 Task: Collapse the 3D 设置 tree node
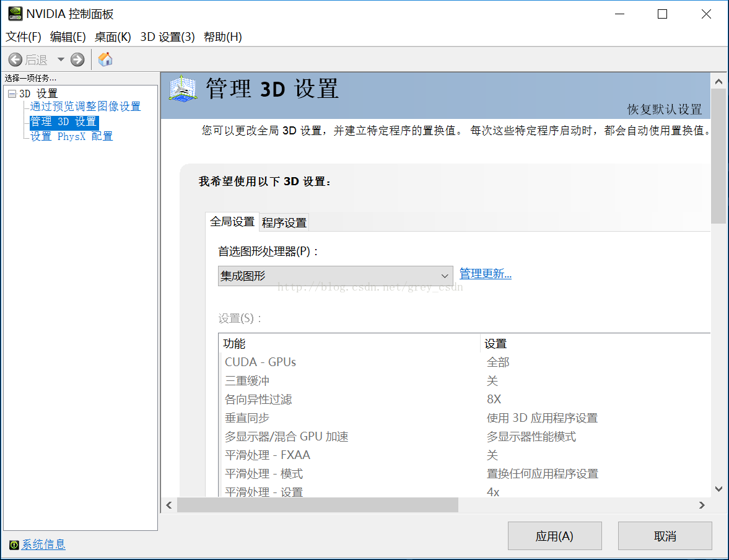(12, 94)
